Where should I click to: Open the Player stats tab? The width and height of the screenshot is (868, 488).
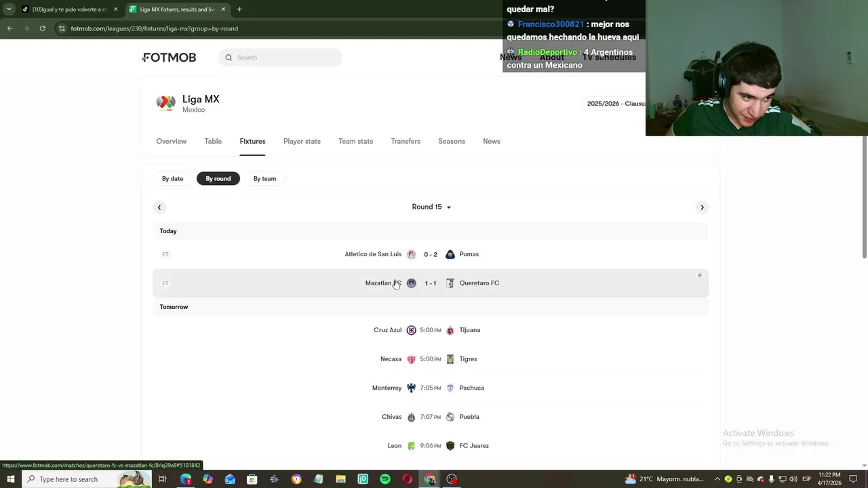302,141
